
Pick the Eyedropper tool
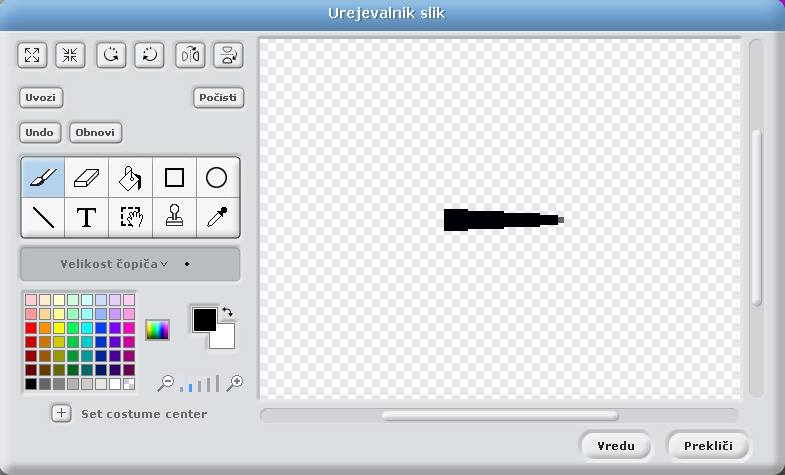tap(217, 217)
